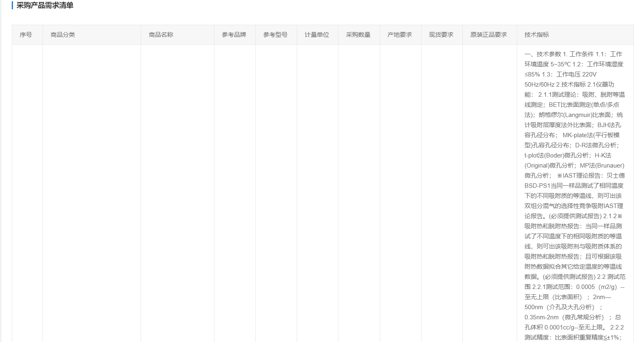Click the 采购产品需求清单 section heading
This screenshot has height=342, width=644.
pos(45,6)
